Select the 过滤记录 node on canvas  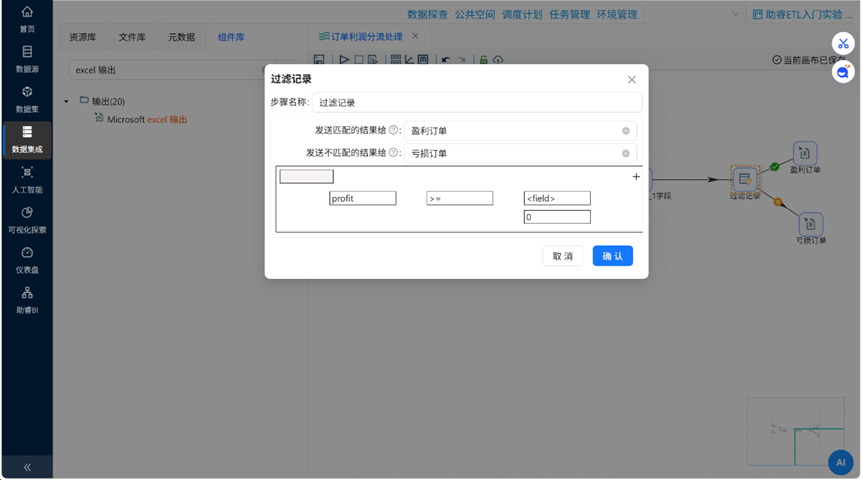pyautogui.click(x=745, y=179)
